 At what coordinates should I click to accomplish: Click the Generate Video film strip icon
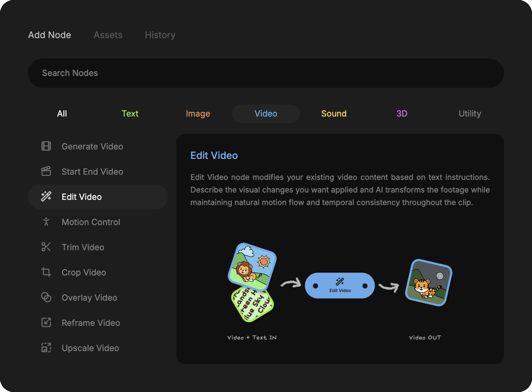click(x=46, y=146)
